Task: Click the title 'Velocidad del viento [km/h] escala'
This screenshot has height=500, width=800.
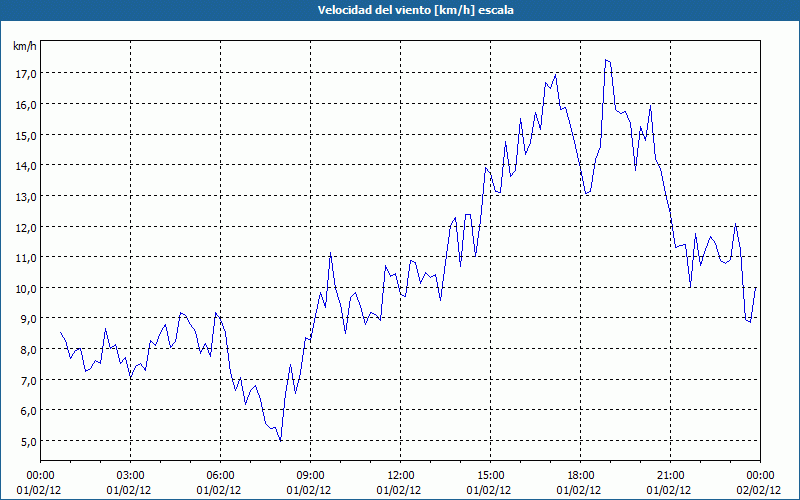Action: click(415, 10)
